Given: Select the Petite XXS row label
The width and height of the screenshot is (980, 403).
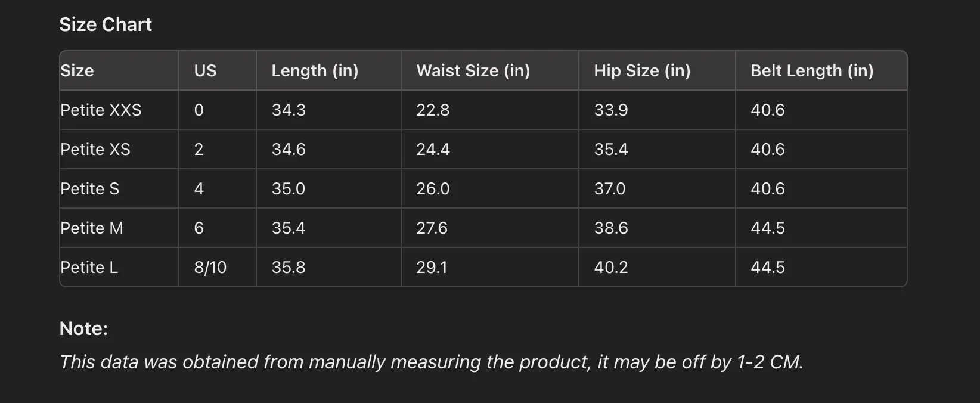Looking at the screenshot, I should 101,110.
